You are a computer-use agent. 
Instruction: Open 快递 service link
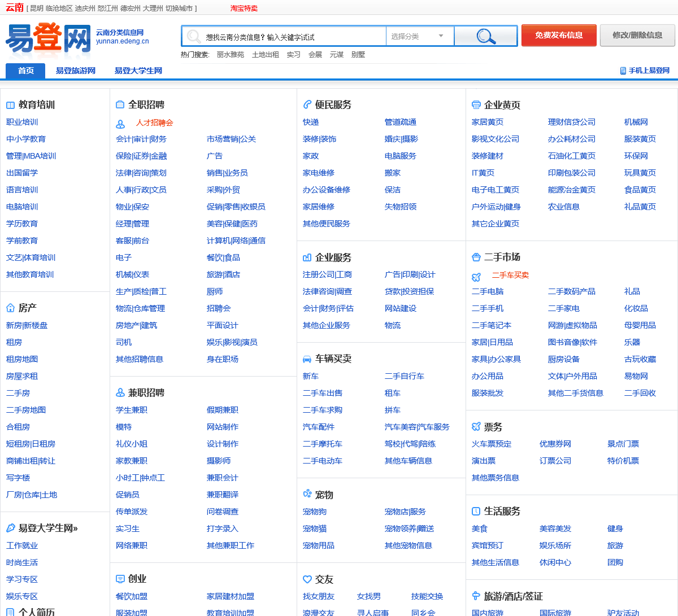coord(311,122)
